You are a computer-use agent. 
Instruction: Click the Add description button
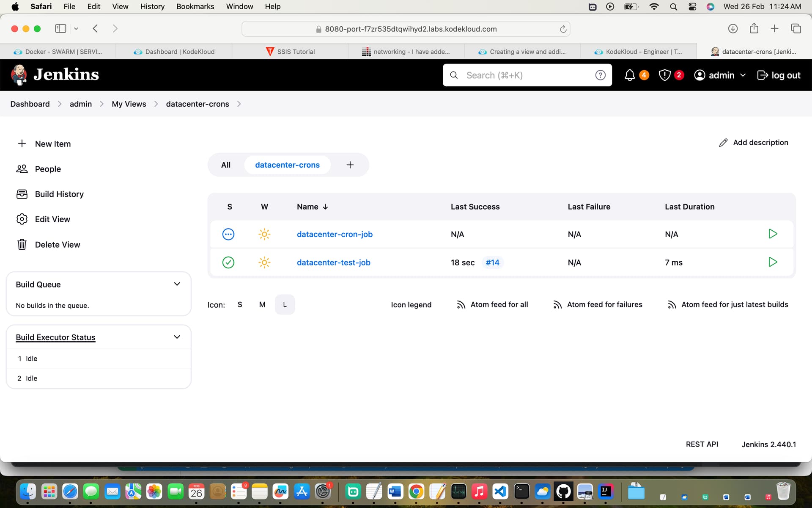coord(754,143)
